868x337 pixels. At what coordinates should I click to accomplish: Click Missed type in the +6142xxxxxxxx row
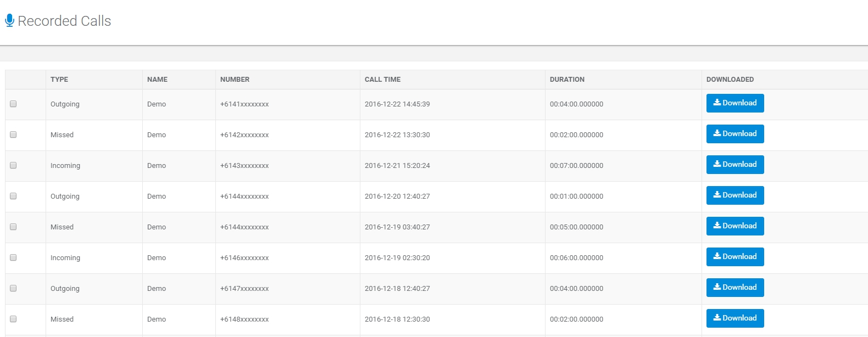click(x=62, y=135)
